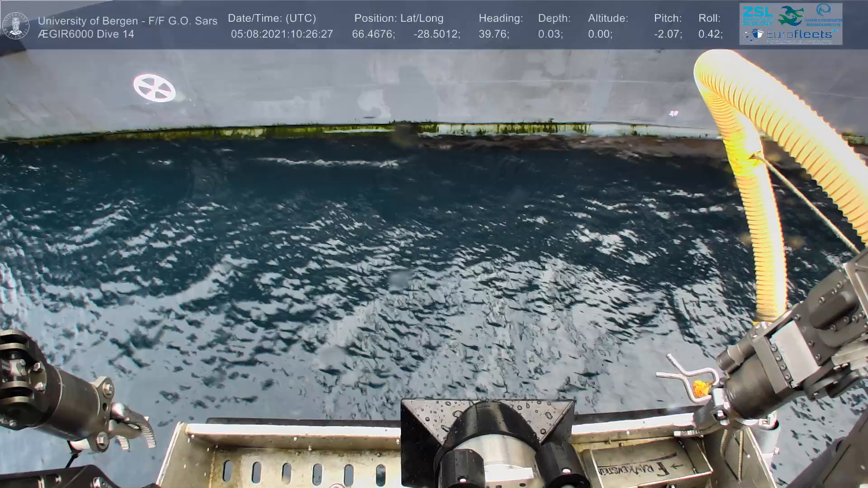
Task: Click the Altitude value 0.00
Action: [x=600, y=34]
